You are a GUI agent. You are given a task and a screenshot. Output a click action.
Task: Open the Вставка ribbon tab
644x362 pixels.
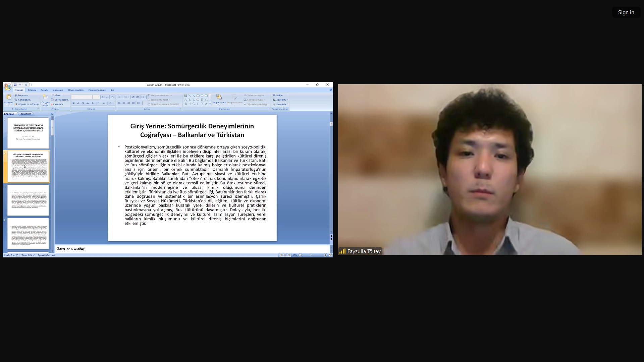(32, 90)
